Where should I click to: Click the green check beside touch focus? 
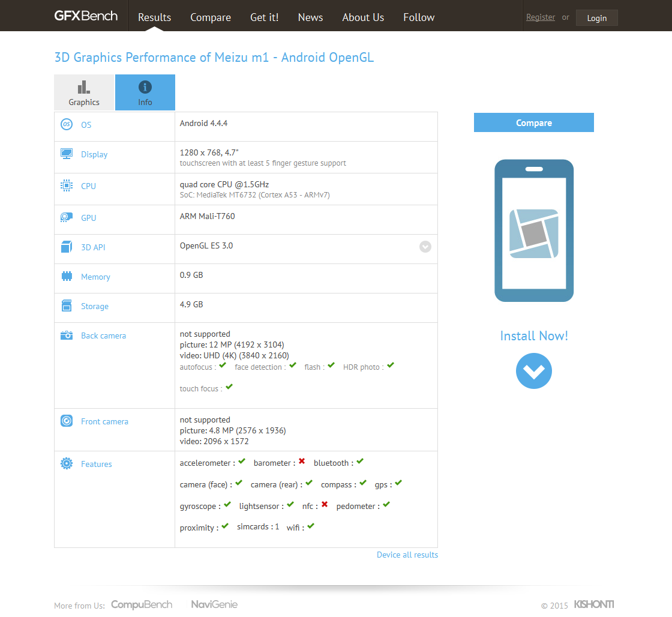229,387
